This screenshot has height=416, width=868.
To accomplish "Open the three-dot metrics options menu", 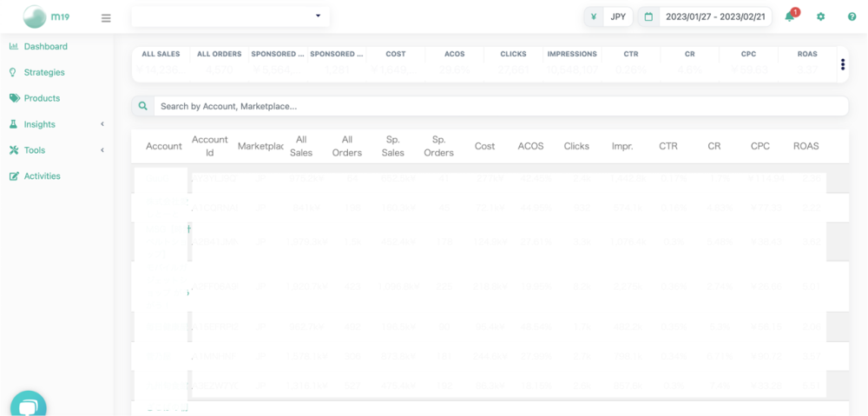I will (842, 64).
